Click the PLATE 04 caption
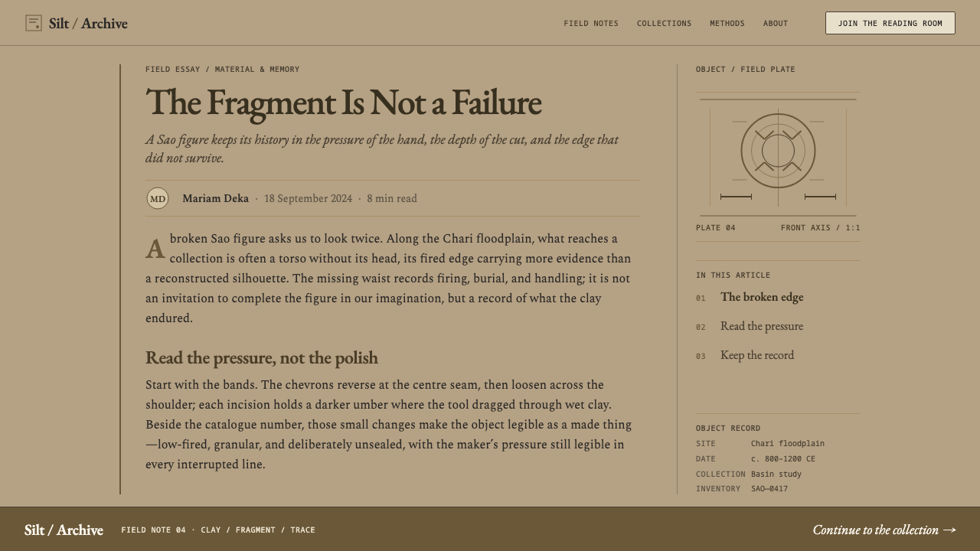The width and height of the screenshot is (980, 551). click(716, 227)
